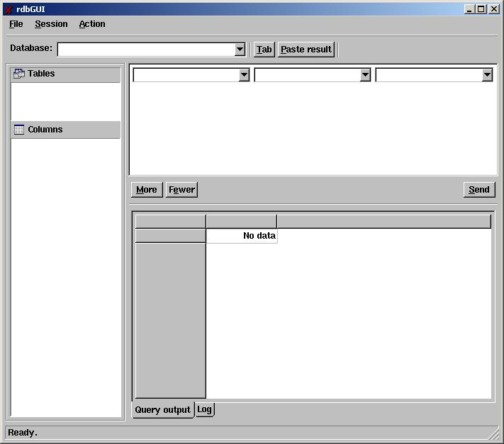Click the resize grip in status bar
Viewport: 504px width, 444px height.
tap(493, 433)
